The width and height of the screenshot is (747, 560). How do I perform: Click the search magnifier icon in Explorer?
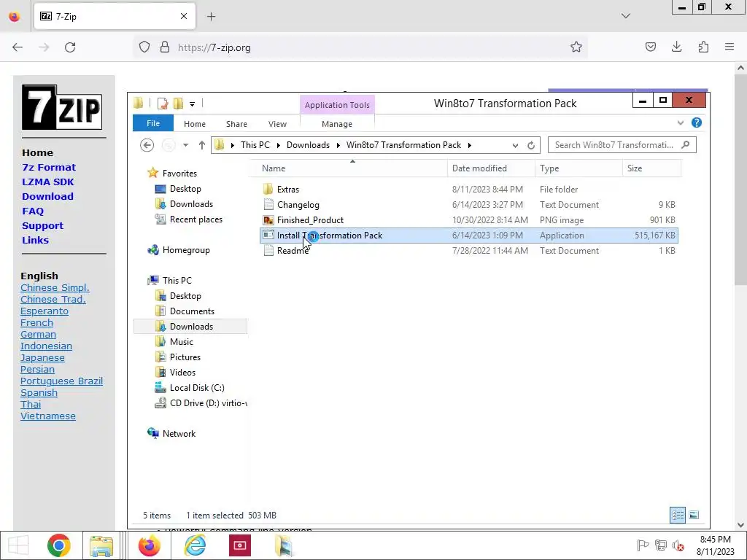point(686,145)
